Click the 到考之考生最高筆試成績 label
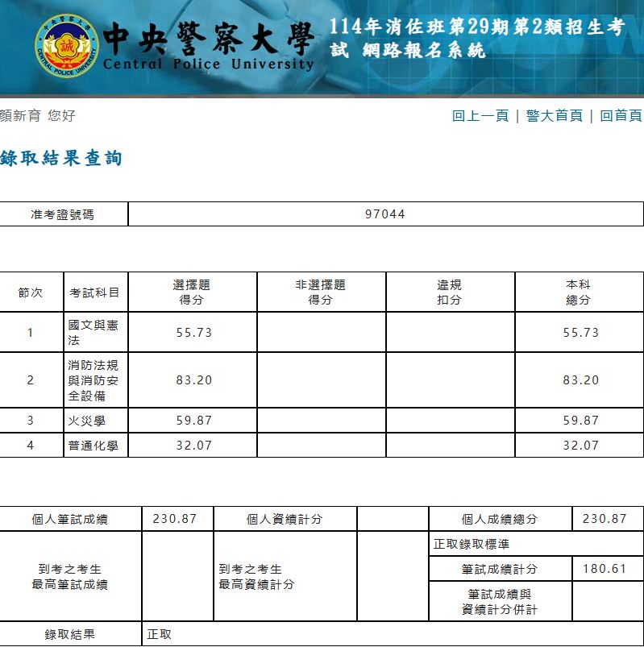Viewport: 644px width, 647px height. coord(70,577)
